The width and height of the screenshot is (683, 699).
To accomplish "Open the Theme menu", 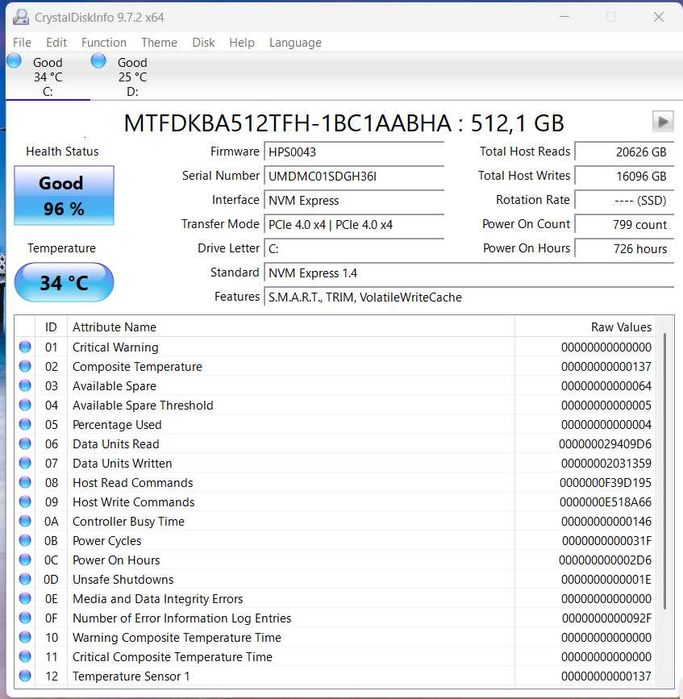I will pos(159,43).
